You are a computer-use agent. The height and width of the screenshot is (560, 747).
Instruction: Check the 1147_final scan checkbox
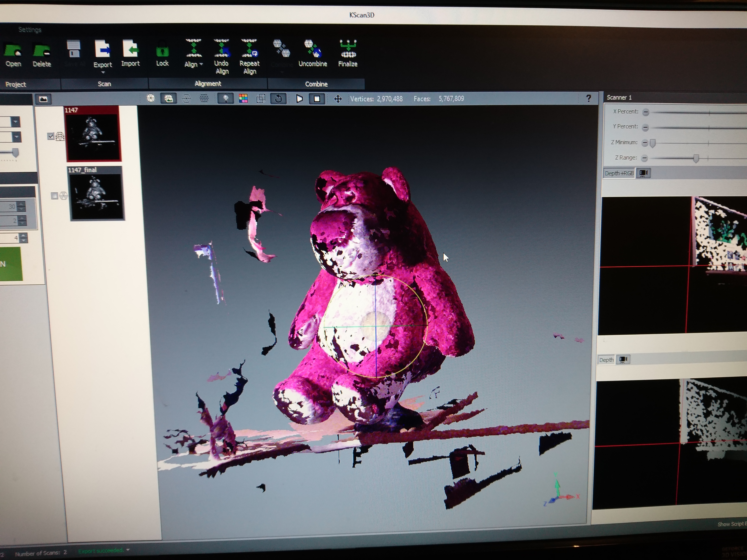(x=54, y=196)
